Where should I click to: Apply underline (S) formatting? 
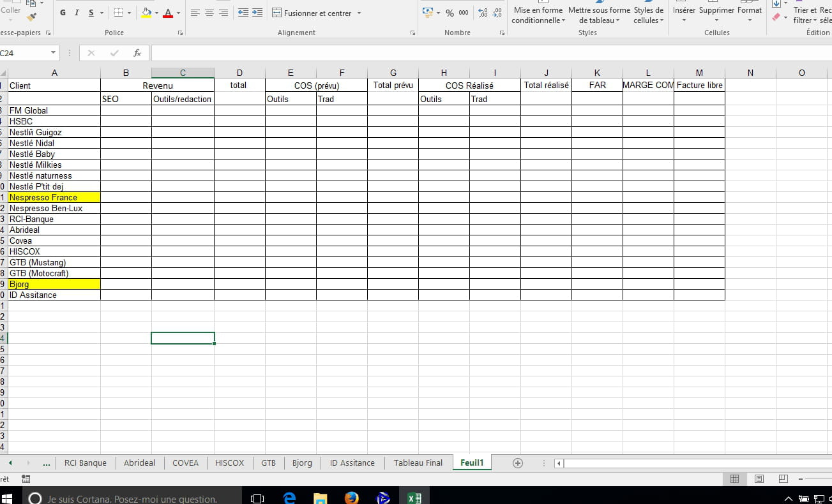pos(91,13)
